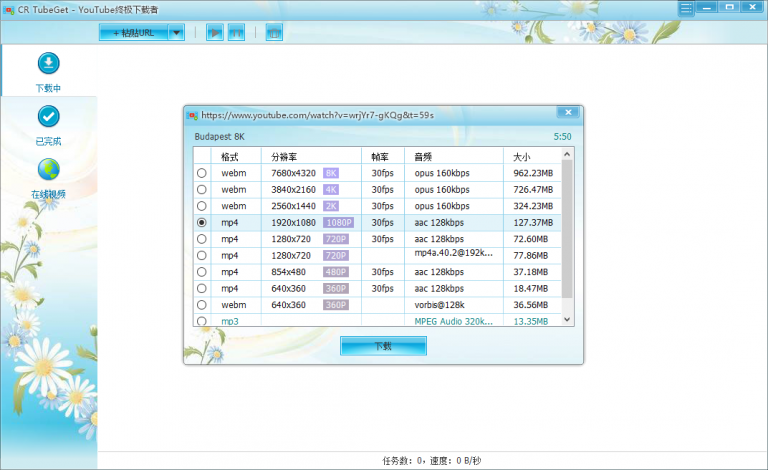Close the YouTube URL format dialog
Screen dimensions: 768x470
568,112
